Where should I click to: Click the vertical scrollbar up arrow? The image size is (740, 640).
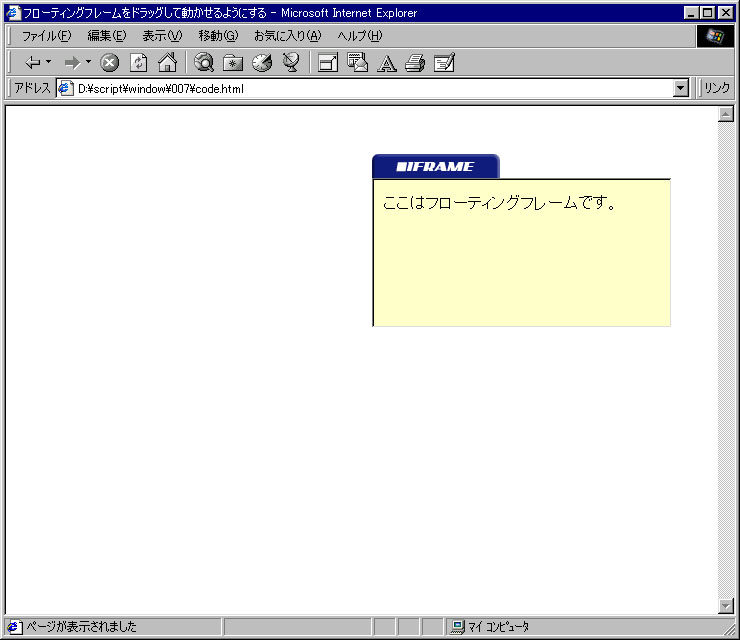pos(726,114)
